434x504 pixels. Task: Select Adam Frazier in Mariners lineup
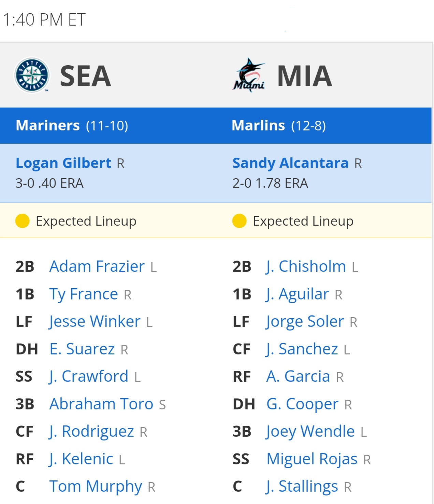pyautogui.click(x=97, y=266)
